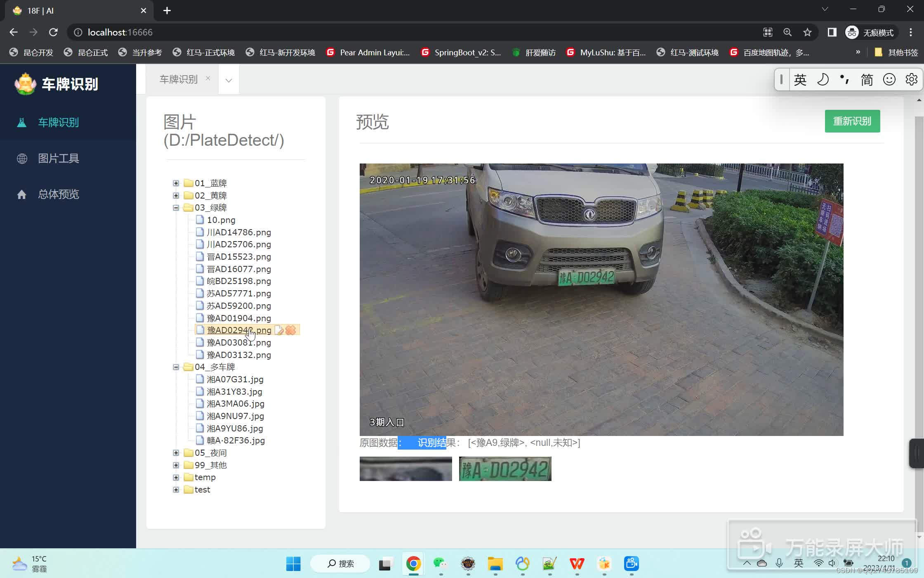Image resolution: width=924 pixels, height=578 pixels.
Task: Click the 车牌识别 tab label
Action: (178, 79)
